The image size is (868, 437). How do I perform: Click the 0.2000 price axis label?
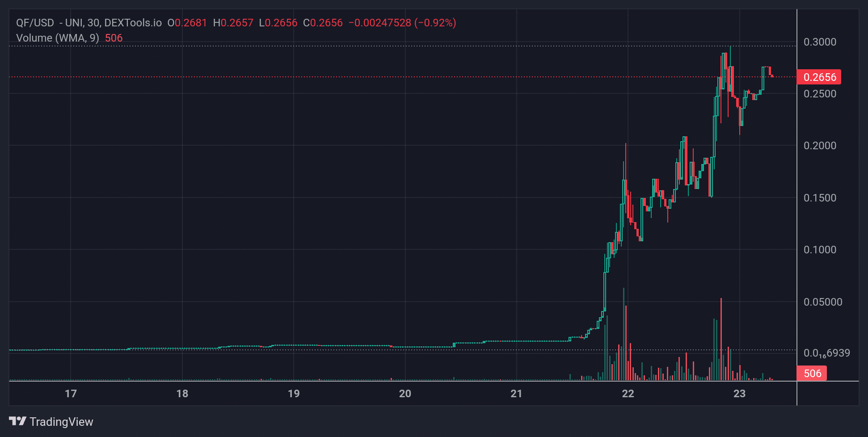pyautogui.click(x=820, y=146)
